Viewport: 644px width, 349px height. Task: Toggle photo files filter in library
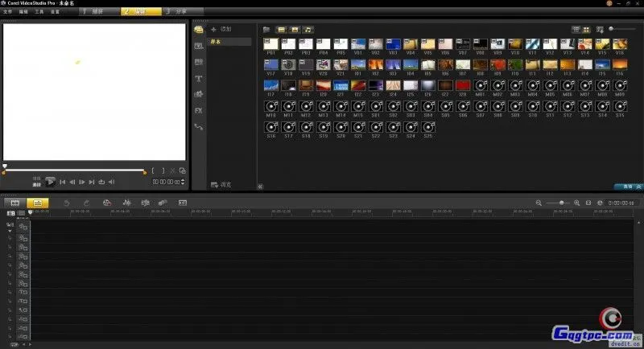295,30
